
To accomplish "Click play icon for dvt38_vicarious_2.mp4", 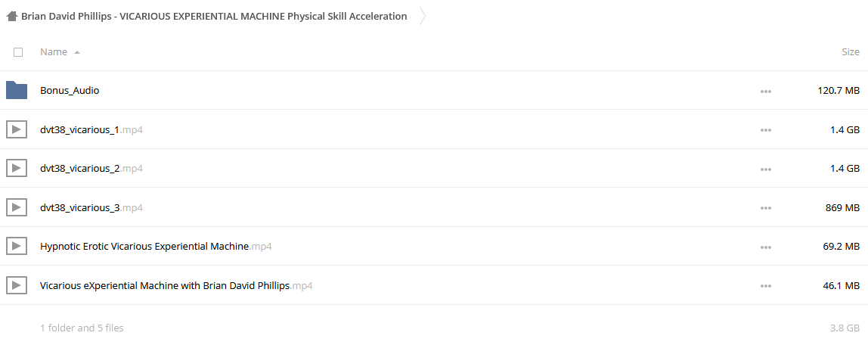I will coord(17,169).
